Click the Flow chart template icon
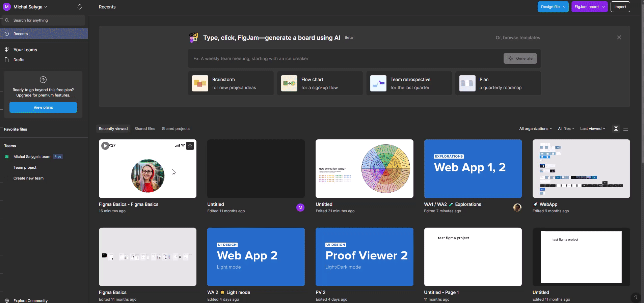Screen dimensions: 644x303 289,83
